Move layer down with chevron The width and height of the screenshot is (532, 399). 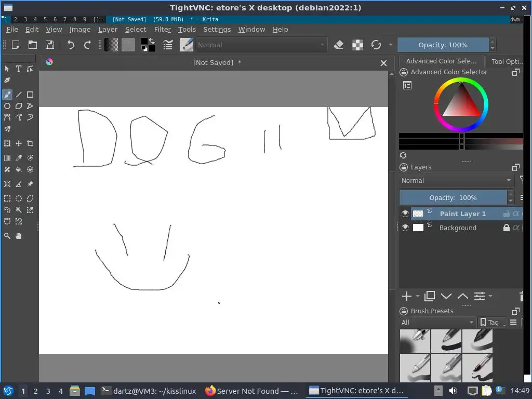point(446,296)
